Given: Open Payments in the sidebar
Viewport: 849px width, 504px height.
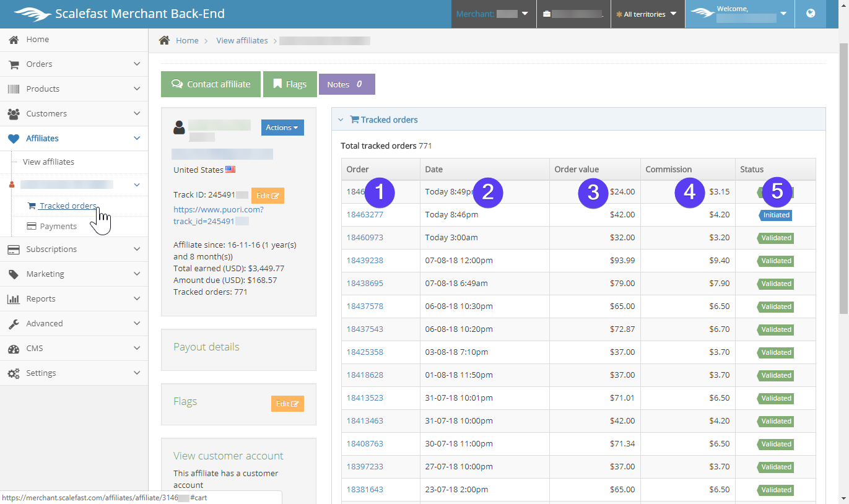Looking at the screenshot, I should pos(58,227).
